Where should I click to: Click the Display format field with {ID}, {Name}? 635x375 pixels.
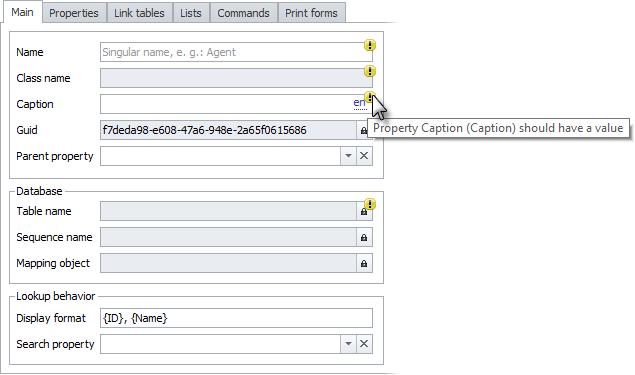click(236, 318)
